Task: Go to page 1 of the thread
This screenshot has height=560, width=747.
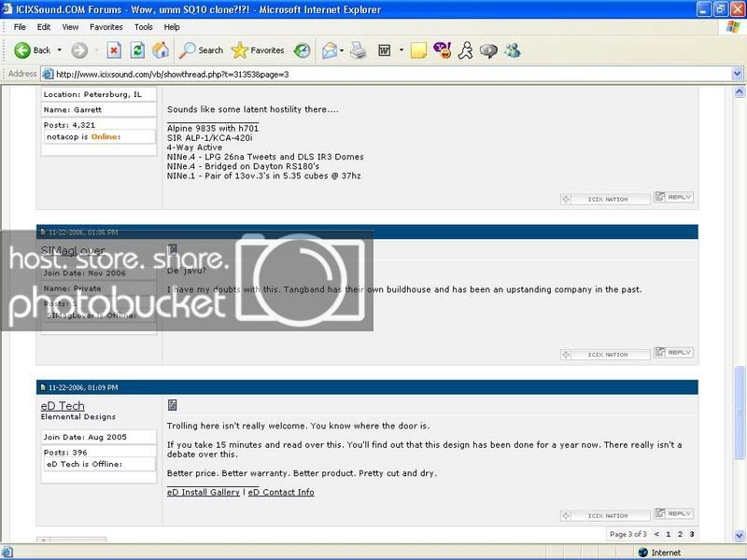Action: point(669,534)
